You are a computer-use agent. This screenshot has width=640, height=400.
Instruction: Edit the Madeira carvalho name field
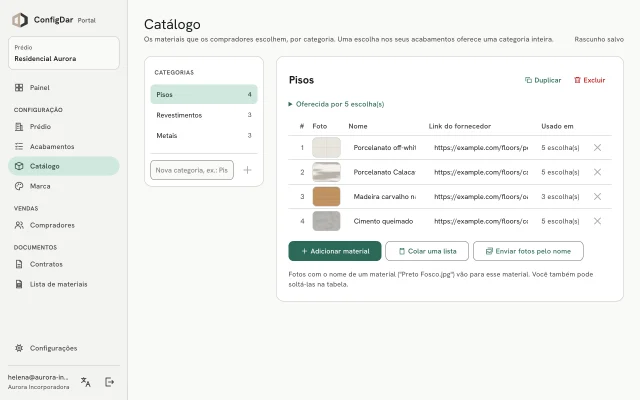pos(384,197)
